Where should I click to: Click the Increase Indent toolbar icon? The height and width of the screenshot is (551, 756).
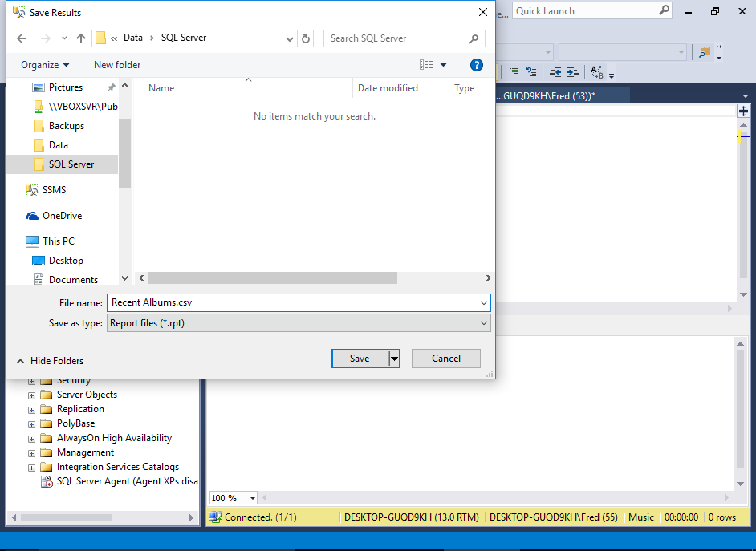[572, 72]
